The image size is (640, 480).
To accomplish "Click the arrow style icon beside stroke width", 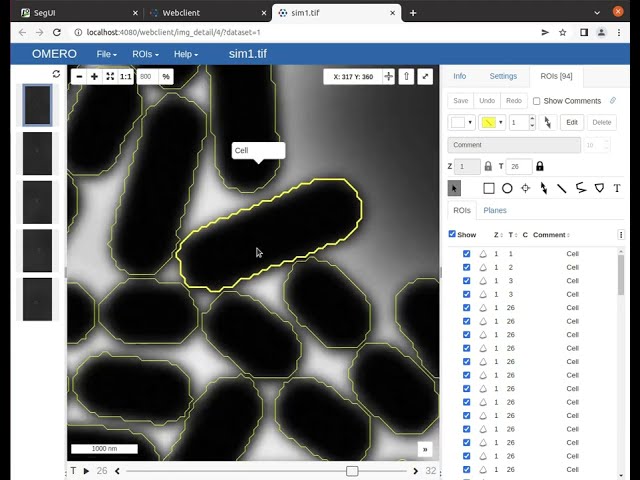I will click(x=547, y=122).
